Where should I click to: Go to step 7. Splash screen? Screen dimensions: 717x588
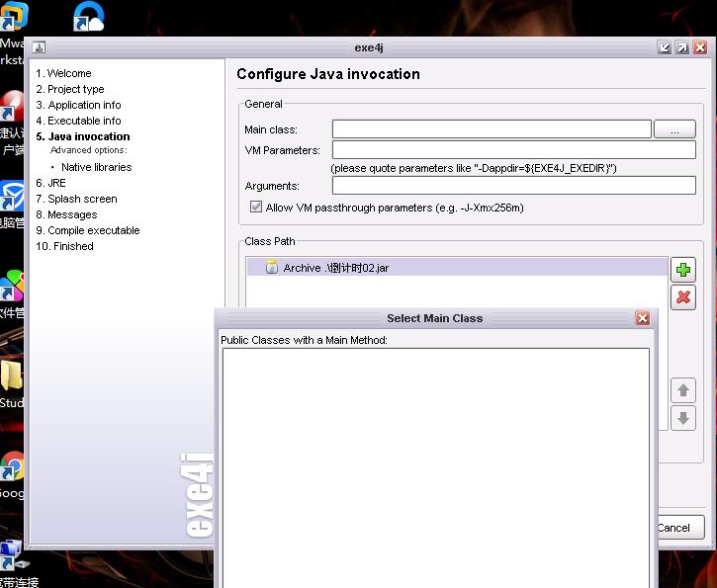[76, 199]
